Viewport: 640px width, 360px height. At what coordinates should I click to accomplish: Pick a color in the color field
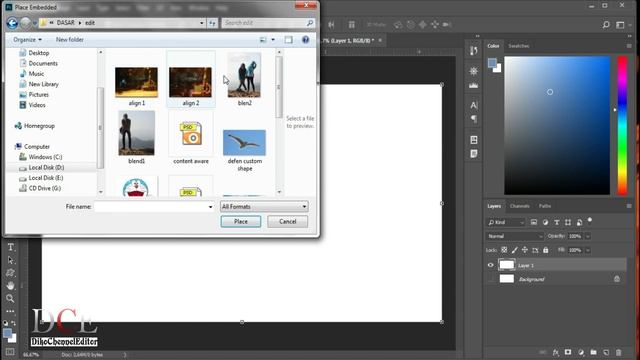pyautogui.click(x=557, y=126)
